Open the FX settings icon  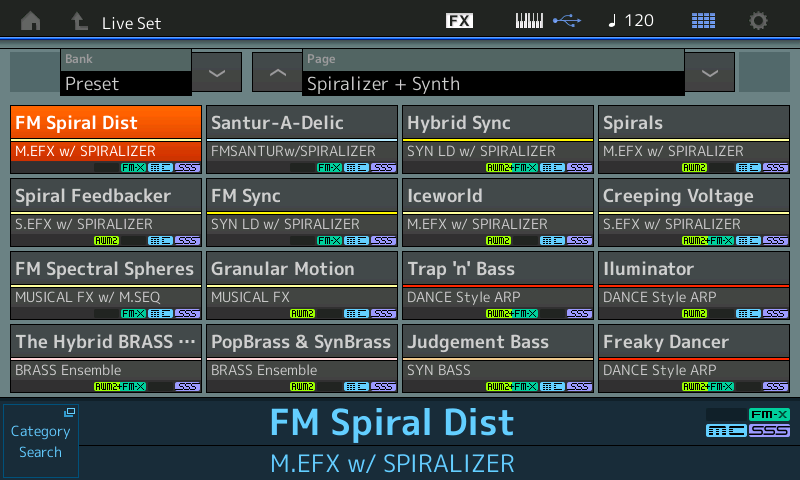[459, 21]
